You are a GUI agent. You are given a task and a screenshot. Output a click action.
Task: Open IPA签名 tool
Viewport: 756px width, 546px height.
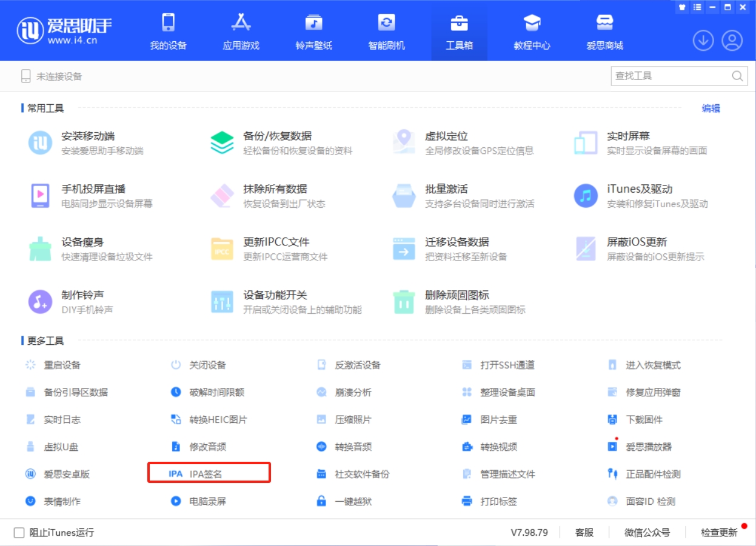[x=209, y=473]
